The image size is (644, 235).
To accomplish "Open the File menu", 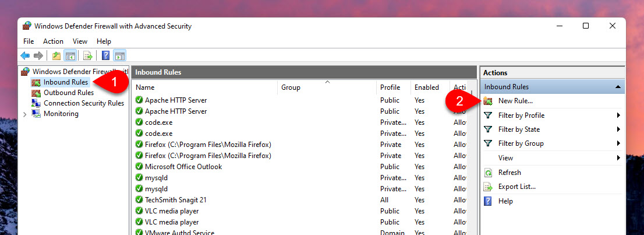I will tap(29, 41).
